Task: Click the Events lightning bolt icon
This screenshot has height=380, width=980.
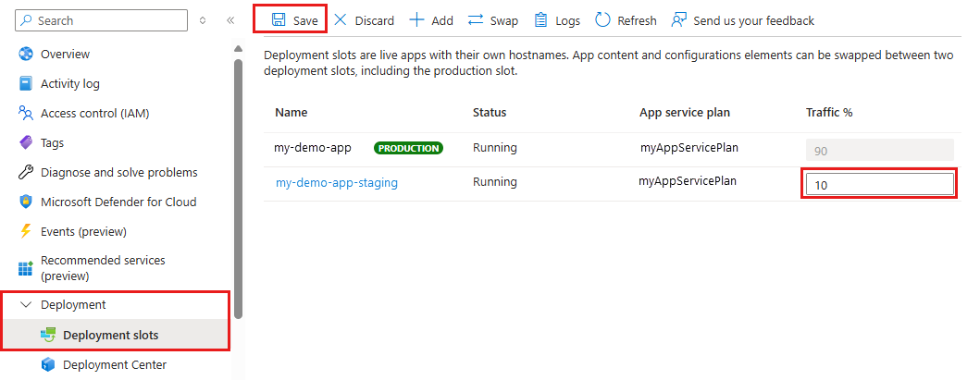Action: (26, 231)
